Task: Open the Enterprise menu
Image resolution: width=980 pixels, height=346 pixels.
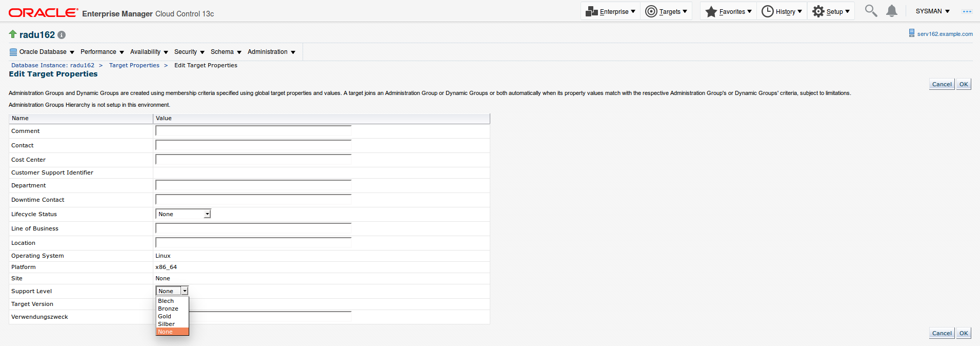Action: click(x=610, y=11)
